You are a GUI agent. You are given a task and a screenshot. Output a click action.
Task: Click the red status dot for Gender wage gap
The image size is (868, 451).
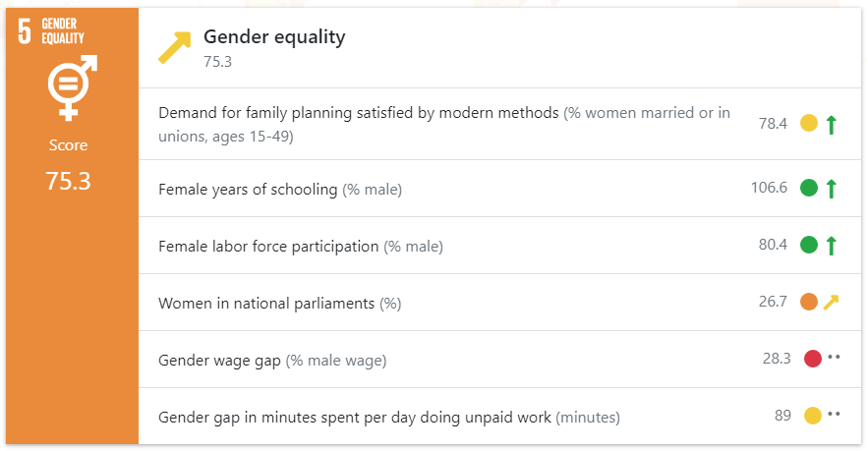click(813, 359)
